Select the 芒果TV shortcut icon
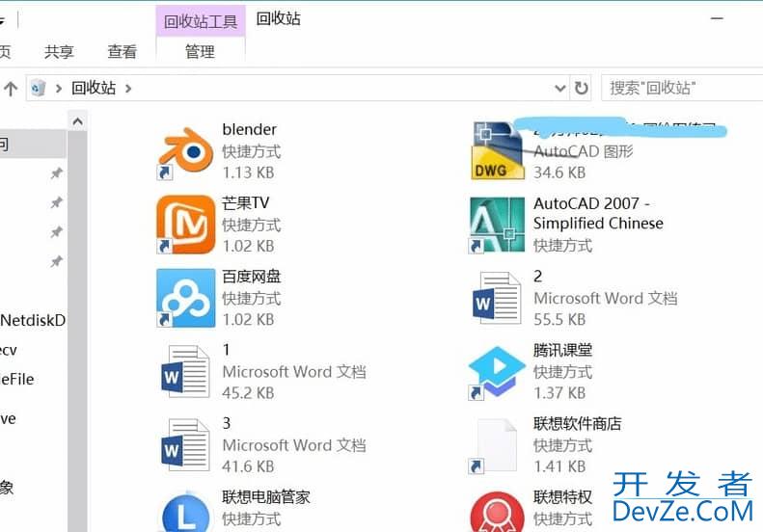This screenshot has width=763, height=532. point(185,225)
